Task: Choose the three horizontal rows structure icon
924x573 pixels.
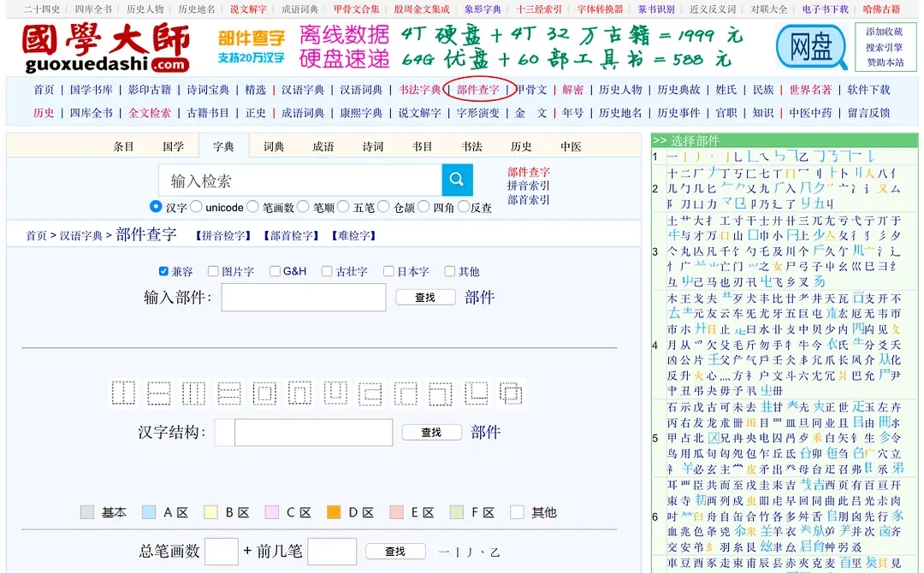Action: tap(228, 393)
